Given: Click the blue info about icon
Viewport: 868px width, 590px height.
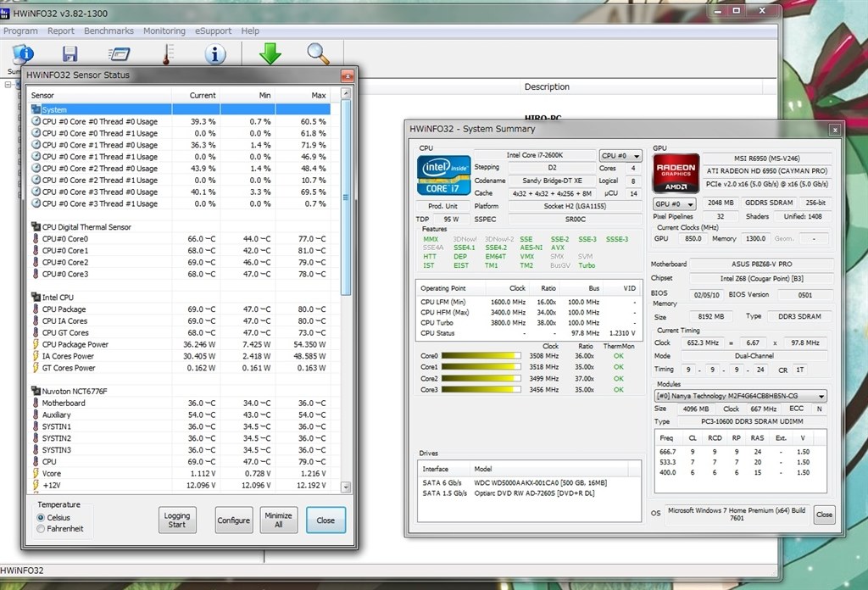Looking at the screenshot, I should click(x=216, y=53).
